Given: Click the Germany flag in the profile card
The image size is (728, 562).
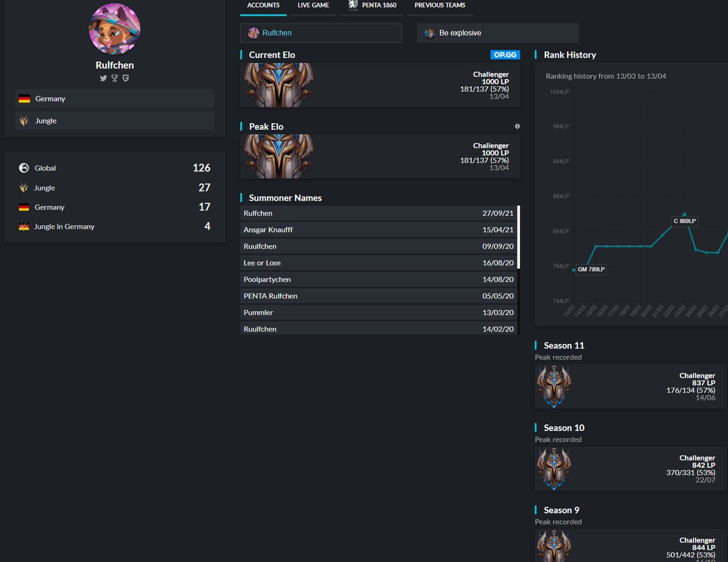Looking at the screenshot, I should point(24,99).
